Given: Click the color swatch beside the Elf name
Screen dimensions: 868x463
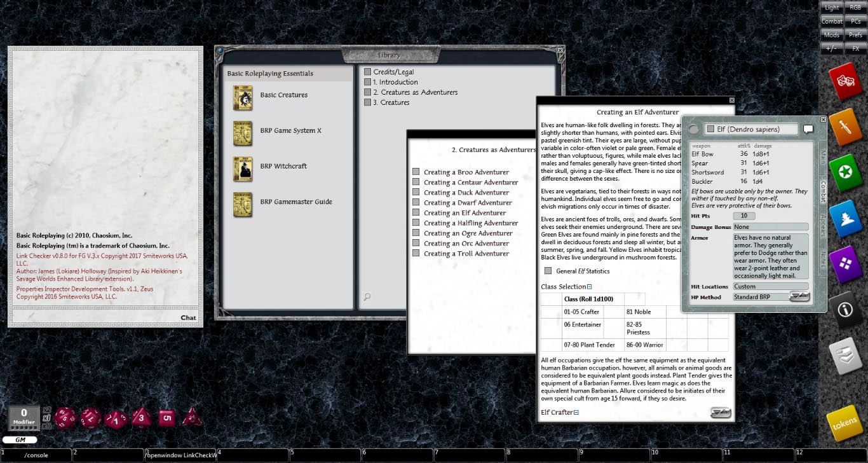Looking at the screenshot, I should (x=710, y=128).
